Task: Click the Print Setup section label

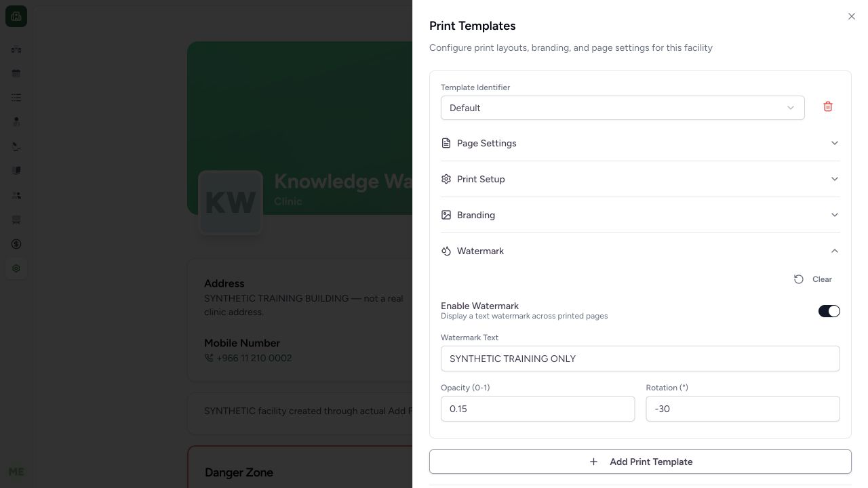Action: (481, 179)
